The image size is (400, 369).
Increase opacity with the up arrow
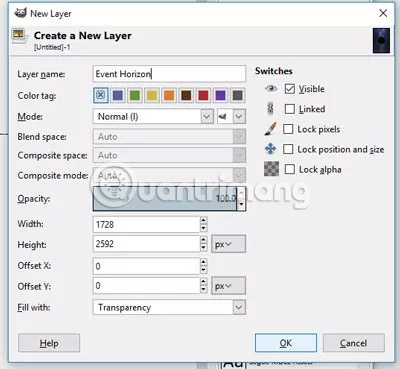241,193
